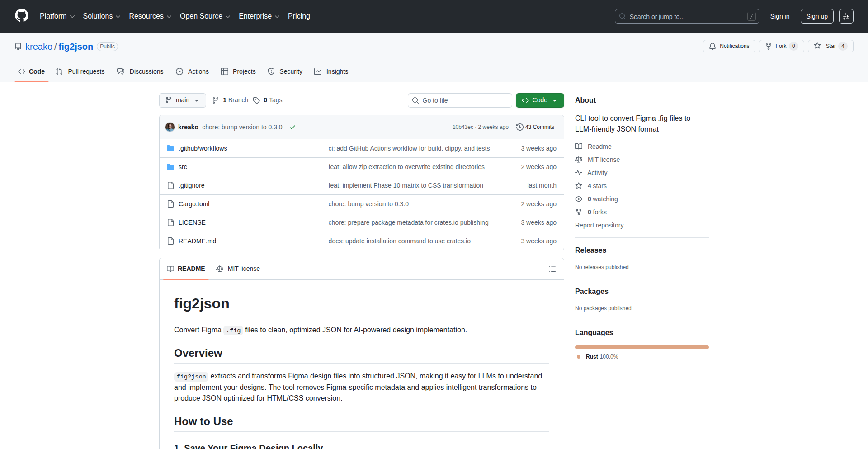Click the fork icon in Fork button
868x449 pixels.
769,46
